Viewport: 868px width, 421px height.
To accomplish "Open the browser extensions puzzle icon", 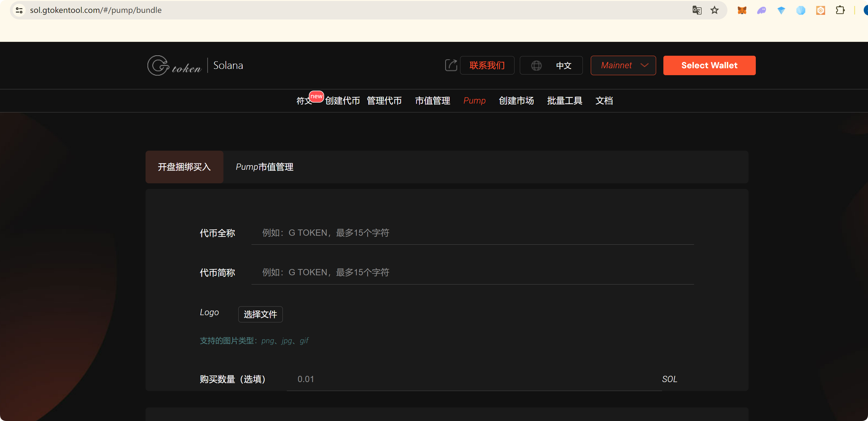I will [840, 10].
